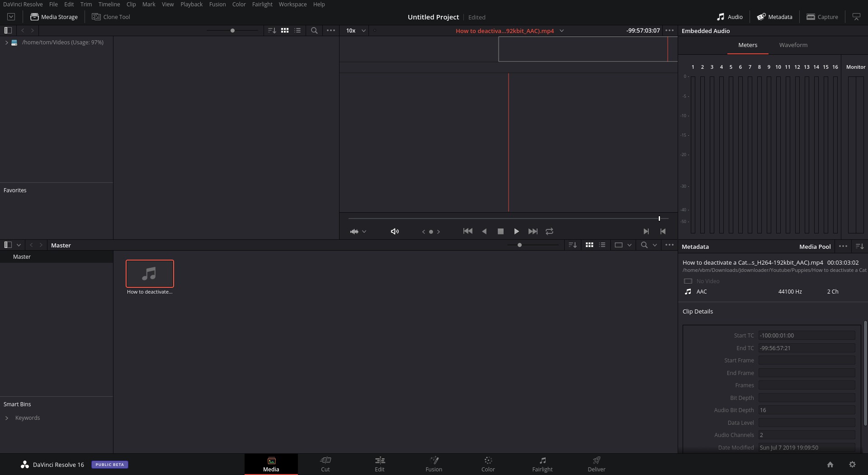
Task: Switch to the Color page
Action: point(488,464)
